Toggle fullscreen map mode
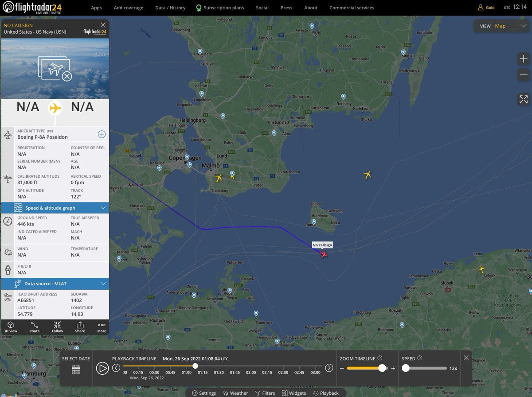Screen dimensions: 532x397 (524, 99)
